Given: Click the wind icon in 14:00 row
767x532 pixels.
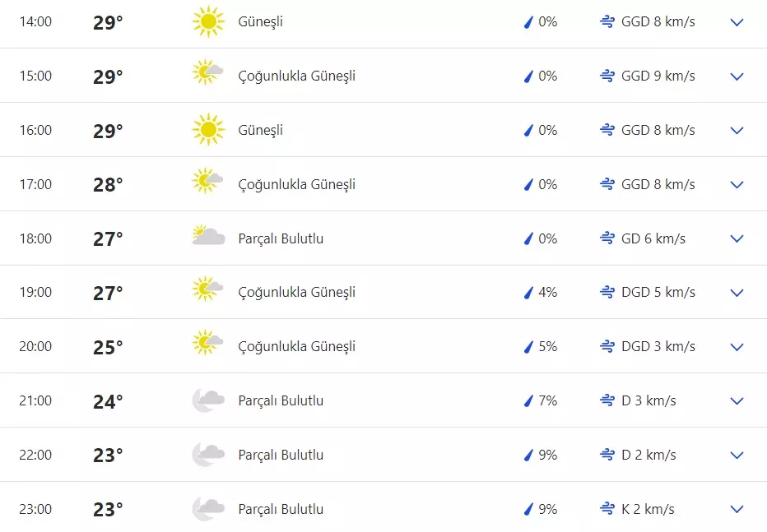Looking at the screenshot, I should coord(607,21).
